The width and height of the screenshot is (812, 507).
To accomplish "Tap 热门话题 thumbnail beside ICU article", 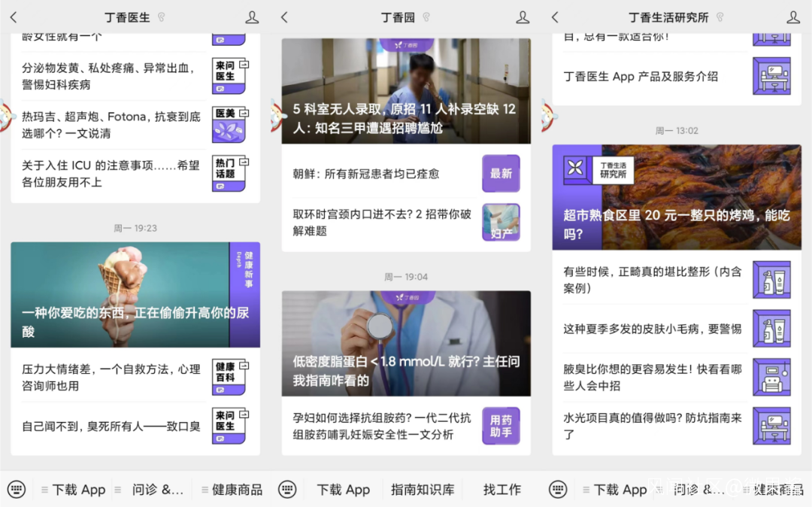I will coord(231,174).
